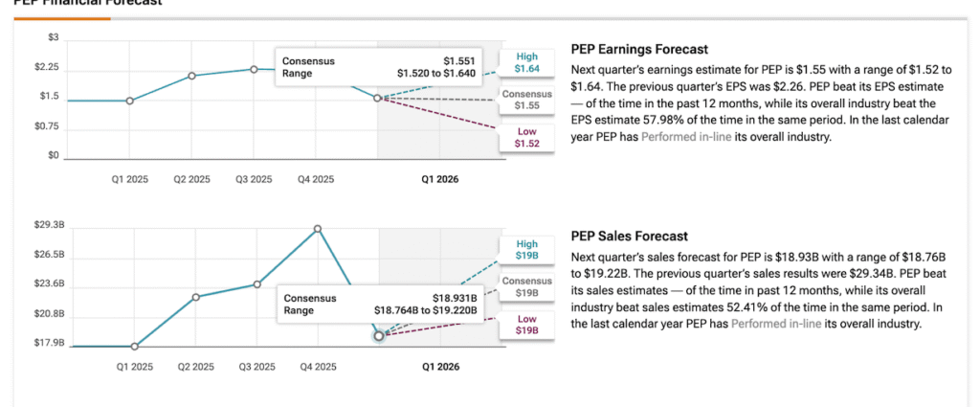This screenshot has width=980, height=407.
Task: Select the Q2 2025 sales data point
Action: [195, 297]
